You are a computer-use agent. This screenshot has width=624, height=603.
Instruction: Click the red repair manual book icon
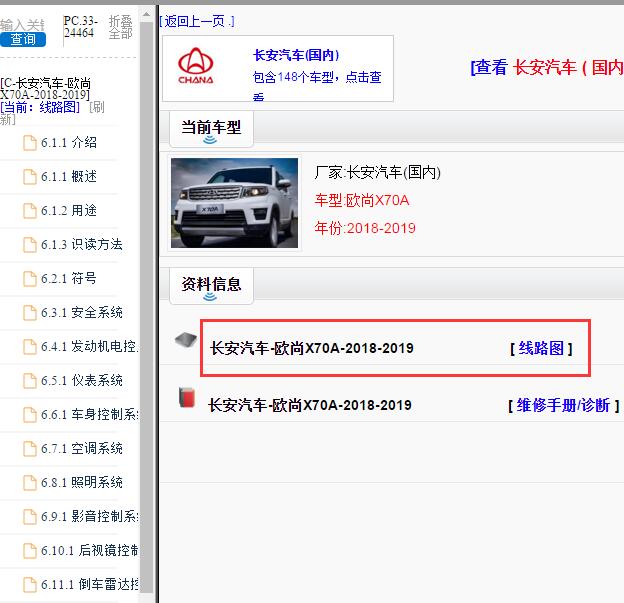(x=186, y=398)
